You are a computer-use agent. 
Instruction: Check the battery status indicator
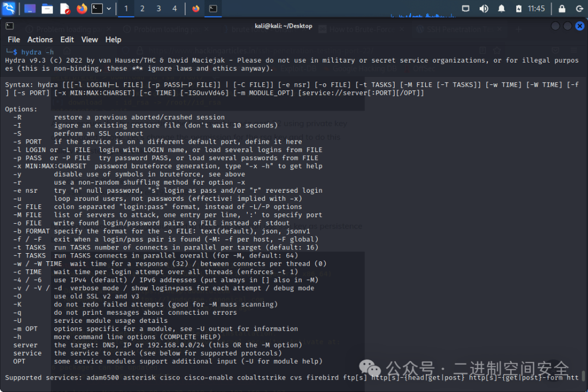[x=518, y=8]
